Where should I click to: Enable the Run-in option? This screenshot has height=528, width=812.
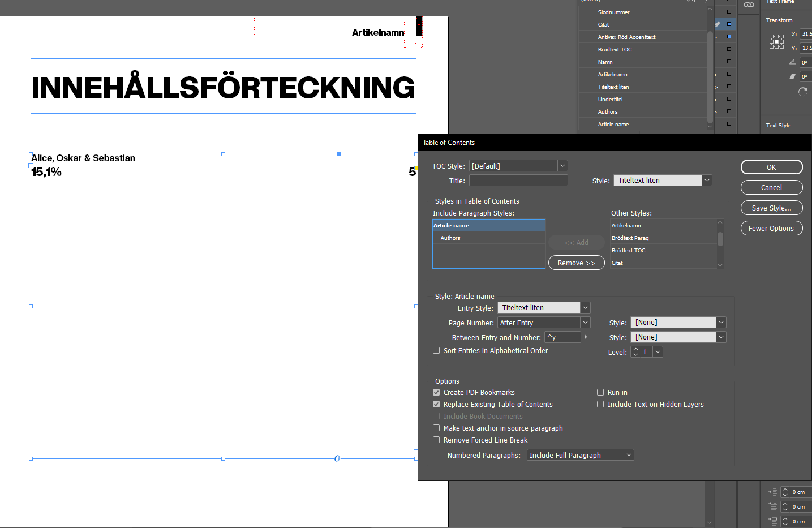600,392
